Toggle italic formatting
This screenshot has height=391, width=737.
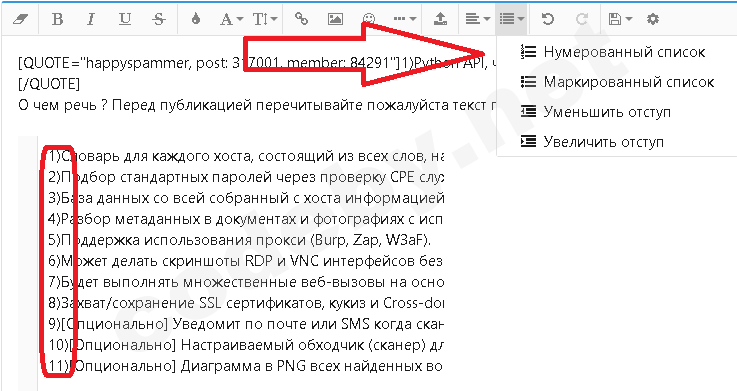(x=91, y=19)
